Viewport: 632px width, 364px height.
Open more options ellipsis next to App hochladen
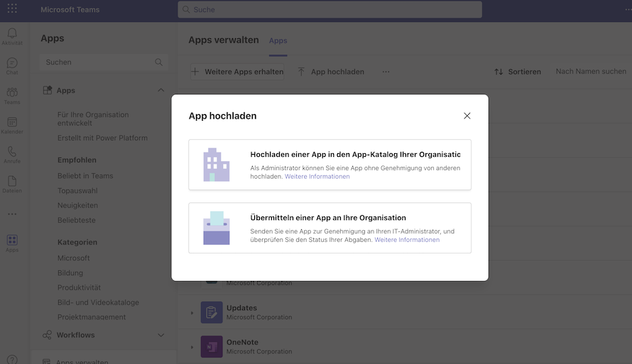386,72
